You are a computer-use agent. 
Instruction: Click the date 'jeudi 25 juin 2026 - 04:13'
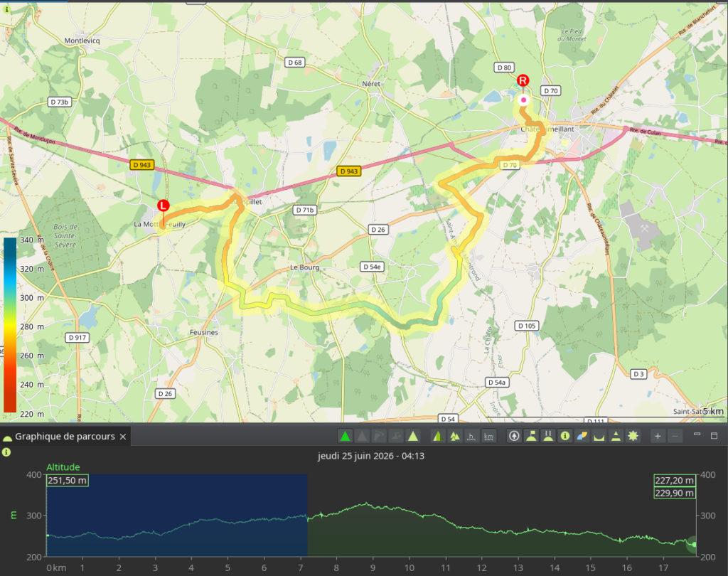(x=371, y=456)
